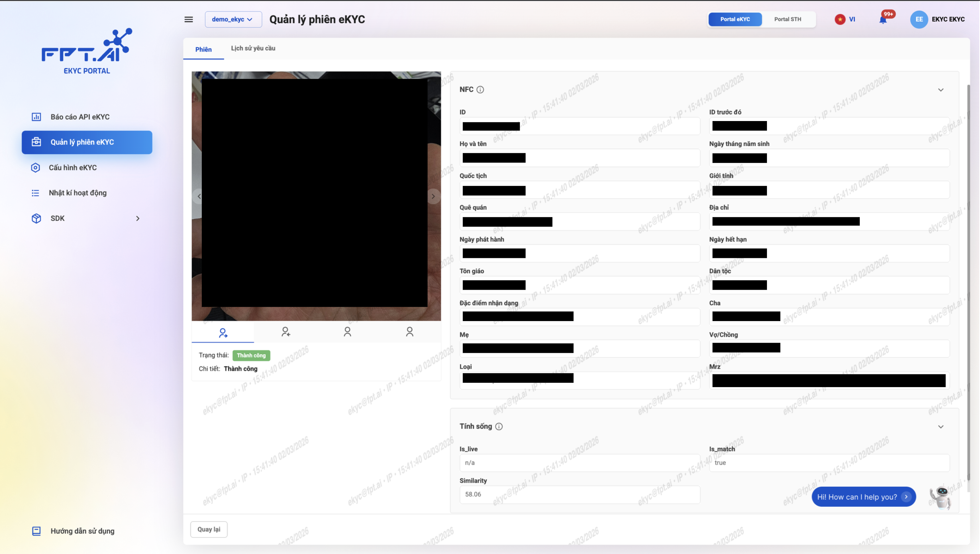Select the Lịch sử yêu cầu tab
The width and height of the screenshot is (980, 554).
253,48
